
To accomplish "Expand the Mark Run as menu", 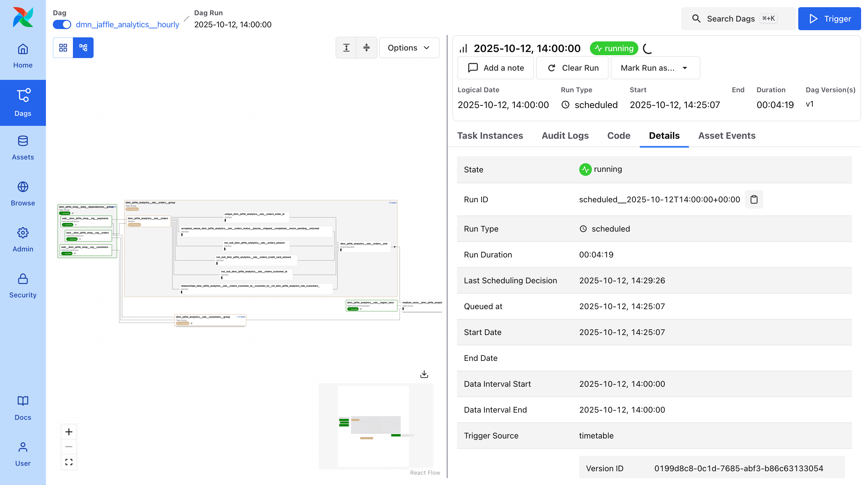I will (655, 68).
